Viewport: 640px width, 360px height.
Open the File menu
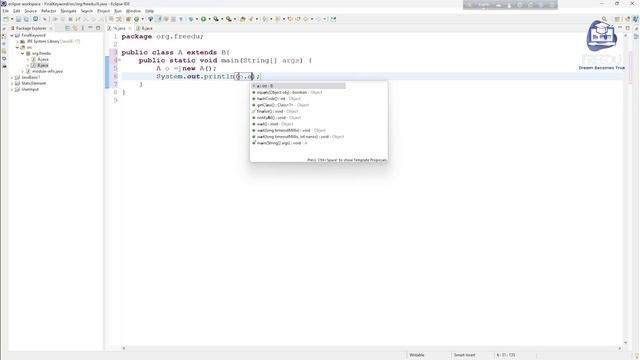(x=5, y=11)
